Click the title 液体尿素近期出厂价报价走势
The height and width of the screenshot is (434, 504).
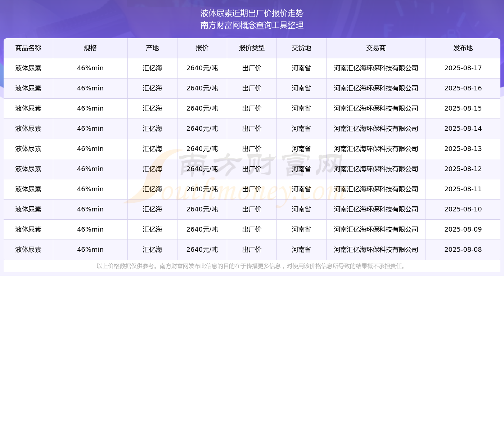pyautogui.click(x=252, y=13)
